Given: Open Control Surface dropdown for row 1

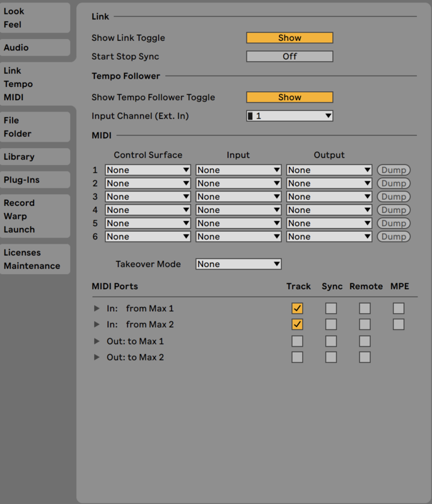Looking at the screenshot, I should (x=148, y=170).
